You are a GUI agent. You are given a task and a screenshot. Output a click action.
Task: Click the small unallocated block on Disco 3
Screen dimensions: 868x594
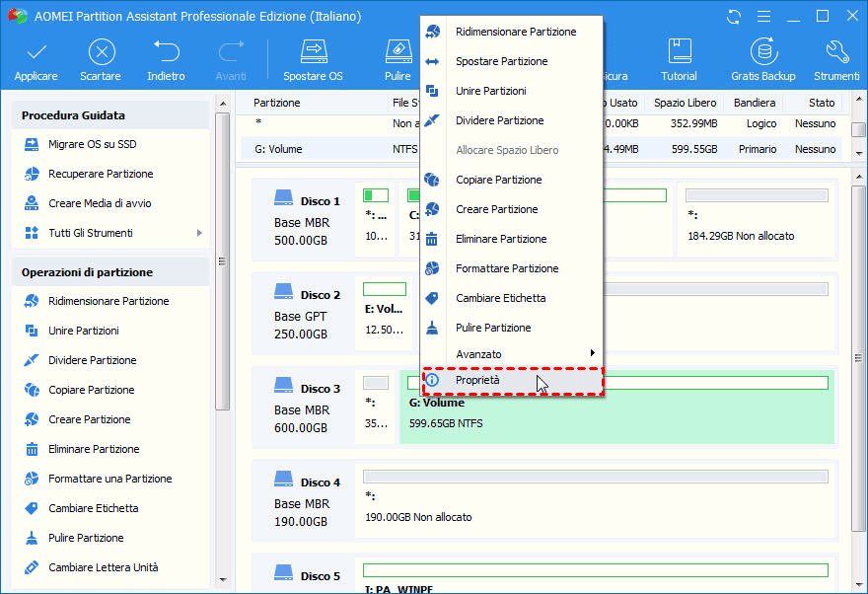(x=376, y=407)
